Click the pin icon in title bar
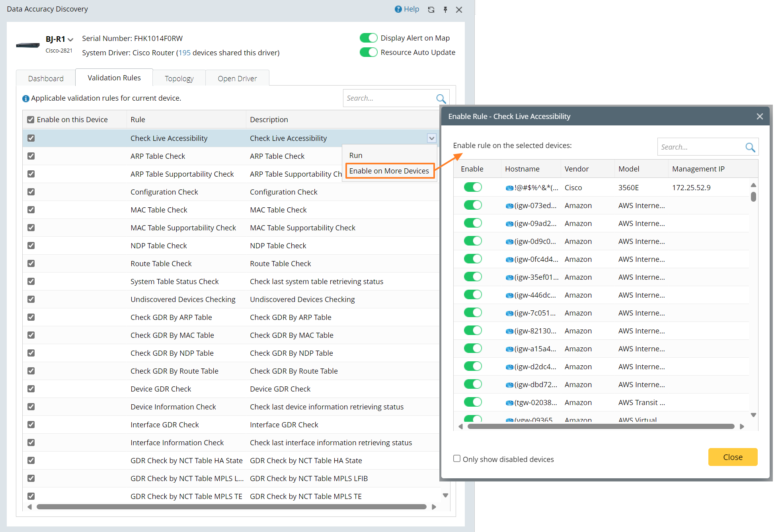The width and height of the screenshot is (778, 532). click(445, 10)
